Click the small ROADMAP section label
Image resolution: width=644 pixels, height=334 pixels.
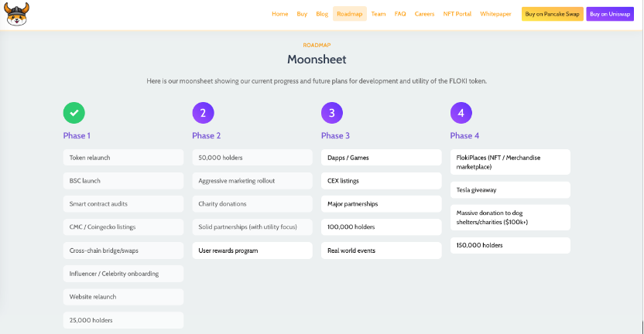click(317, 45)
